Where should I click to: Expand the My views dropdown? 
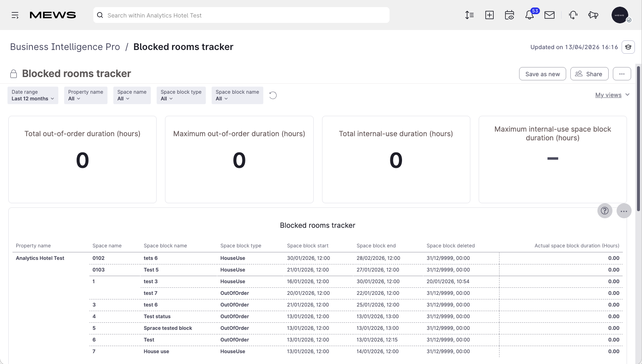[612, 95]
